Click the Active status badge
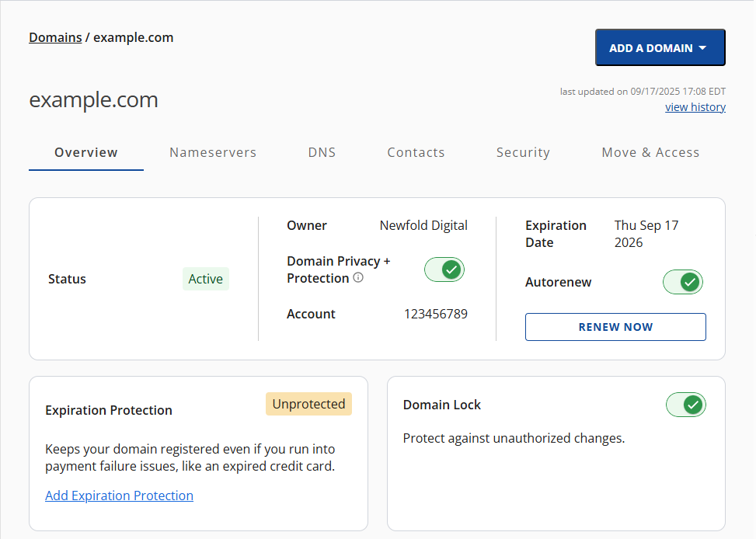Screen dimensions: 756x539 [205, 279]
